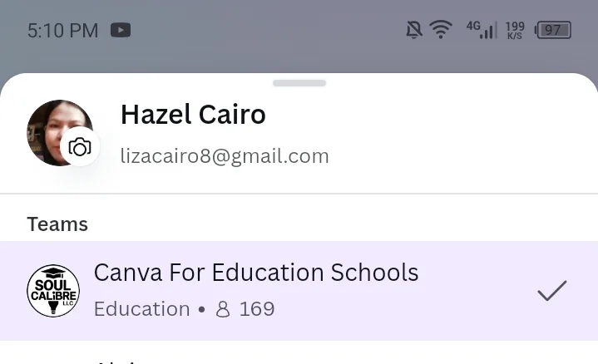Tap the Education label under team name
This screenshot has width=598, height=364.
142,308
